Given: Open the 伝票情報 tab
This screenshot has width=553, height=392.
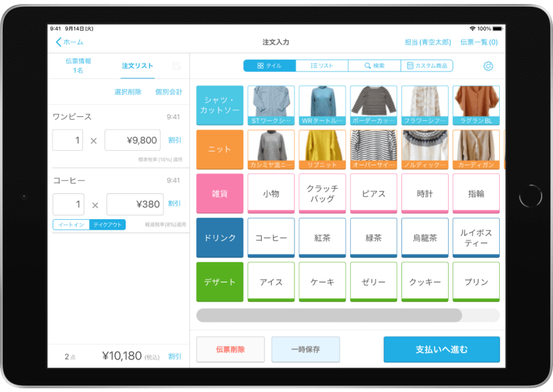Looking at the screenshot, I should click(x=78, y=65).
